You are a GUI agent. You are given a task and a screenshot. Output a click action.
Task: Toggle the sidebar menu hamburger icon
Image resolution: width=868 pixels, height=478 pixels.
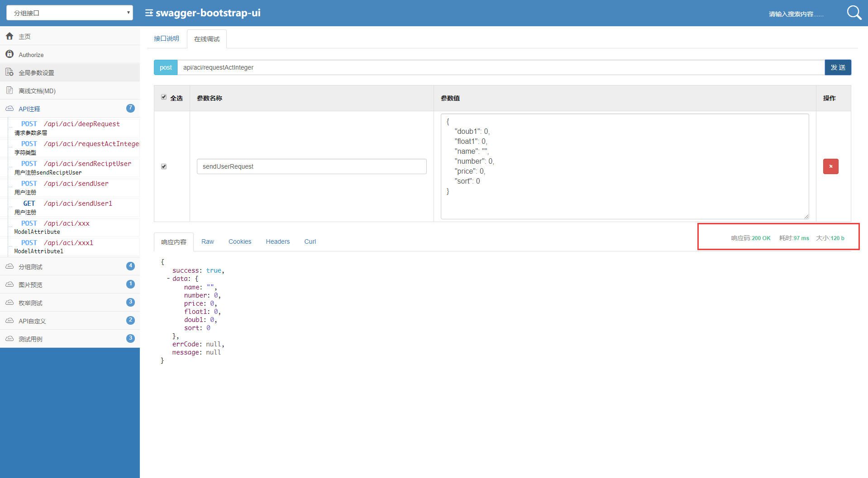coord(149,13)
